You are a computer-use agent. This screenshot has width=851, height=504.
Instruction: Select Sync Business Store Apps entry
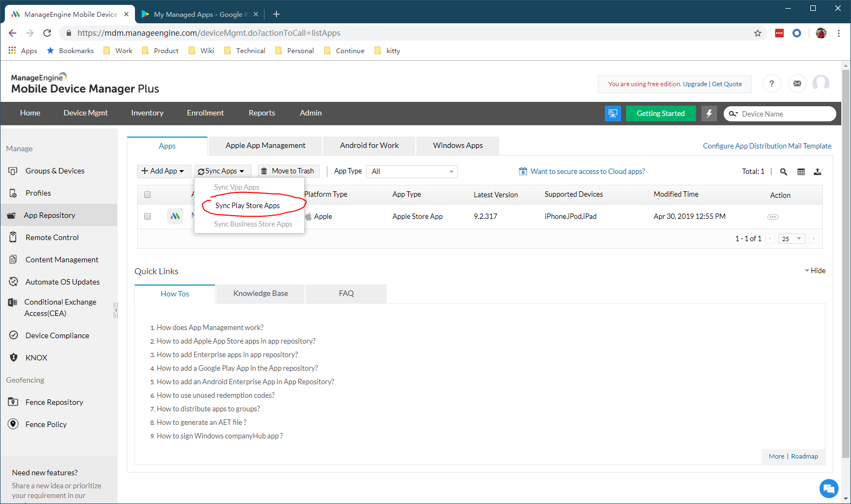pos(253,224)
